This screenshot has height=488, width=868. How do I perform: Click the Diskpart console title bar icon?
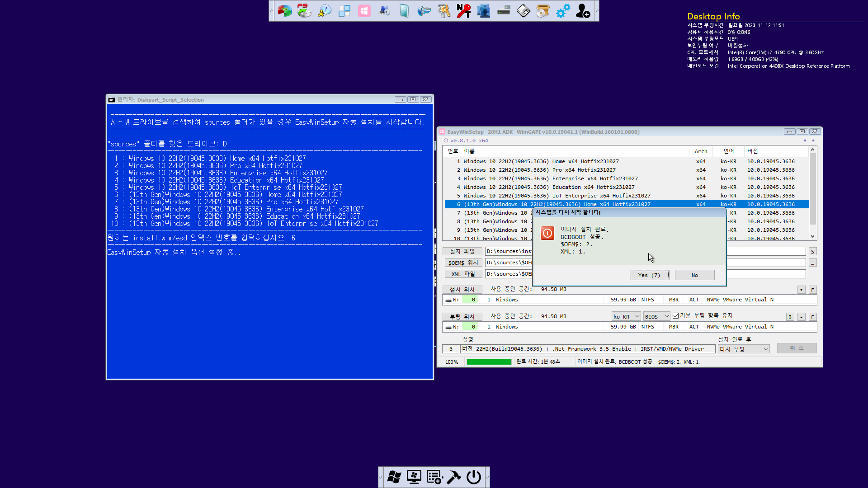coord(112,100)
